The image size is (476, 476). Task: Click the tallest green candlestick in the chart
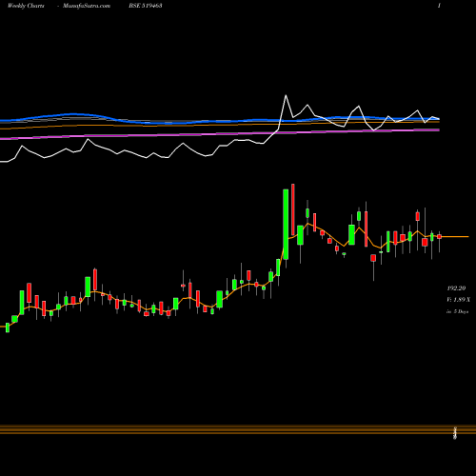click(x=286, y=225)
